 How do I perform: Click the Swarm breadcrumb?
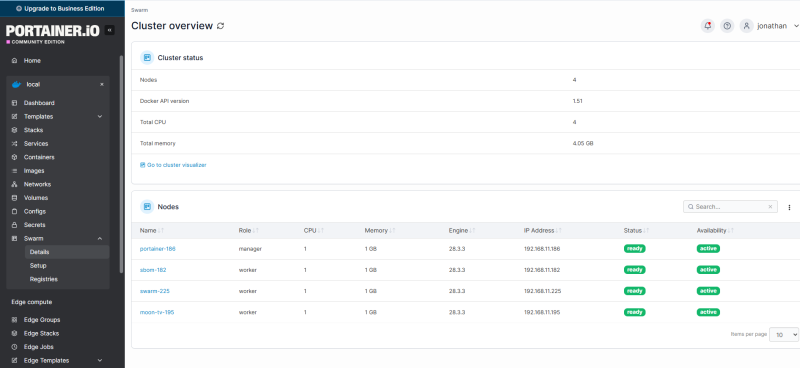pos(139,10)
